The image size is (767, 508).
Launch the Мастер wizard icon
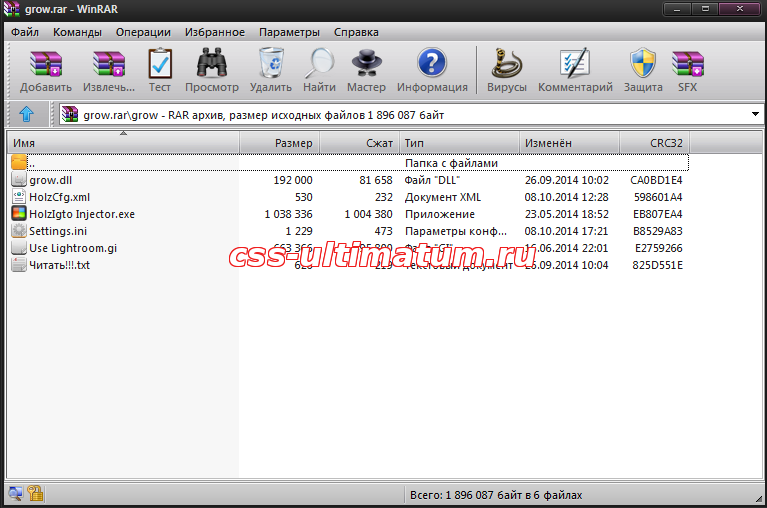pos(366,63)
